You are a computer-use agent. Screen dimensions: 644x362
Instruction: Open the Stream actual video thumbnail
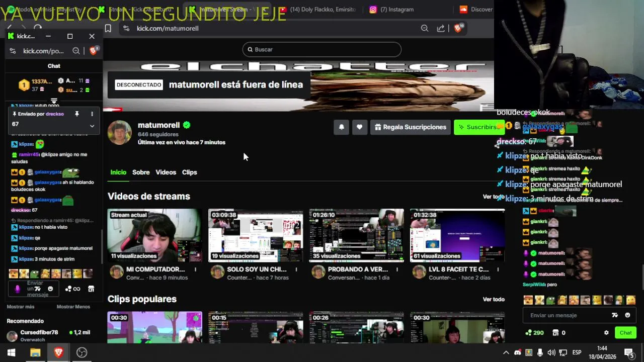click(154, 235)
